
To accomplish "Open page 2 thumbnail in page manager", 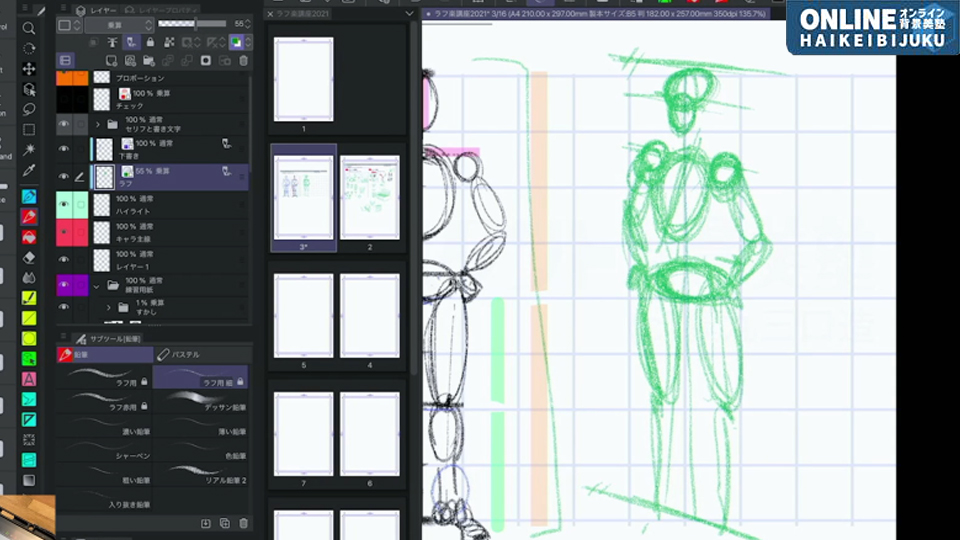I will click(x=370, y=197).
